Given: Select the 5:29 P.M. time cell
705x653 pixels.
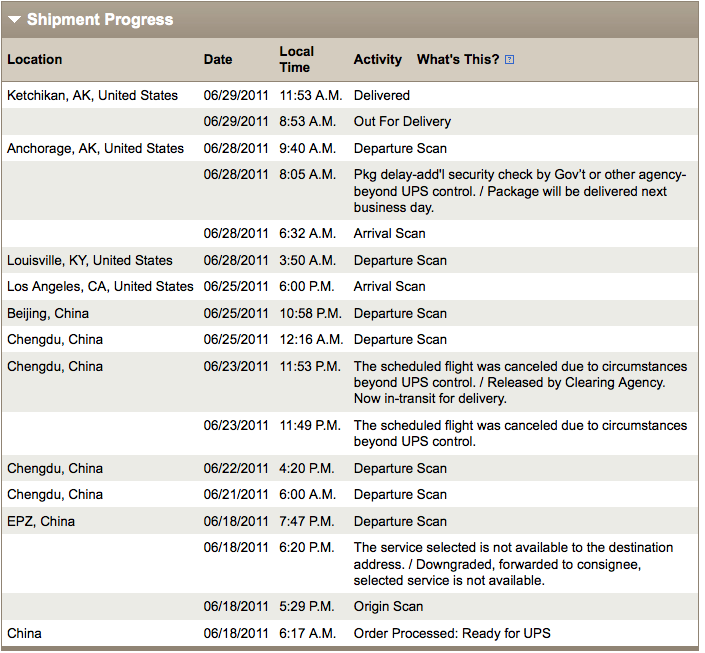Looking at the screenshot, I should point(307,607).
